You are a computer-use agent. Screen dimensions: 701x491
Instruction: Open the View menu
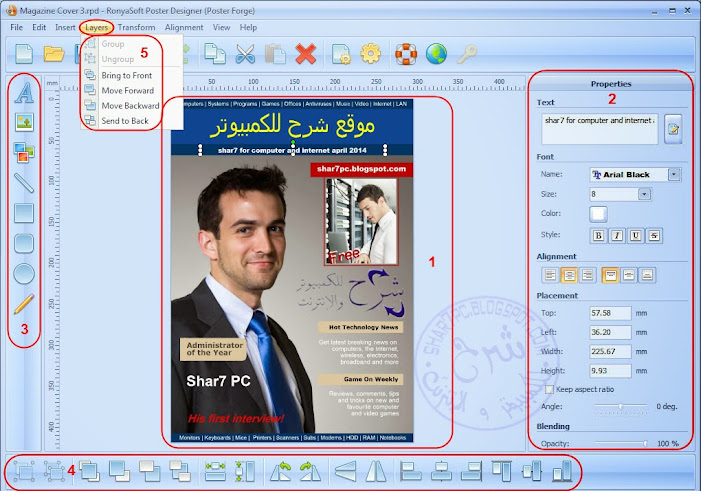(221, 27)
